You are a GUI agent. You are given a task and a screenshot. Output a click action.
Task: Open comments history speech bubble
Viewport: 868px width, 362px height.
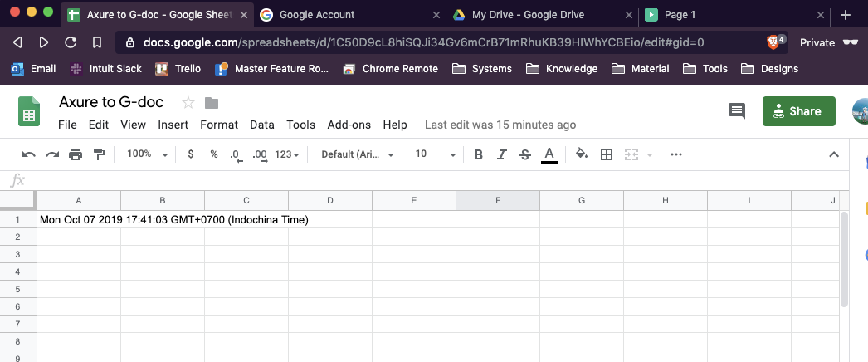(736, 111)
